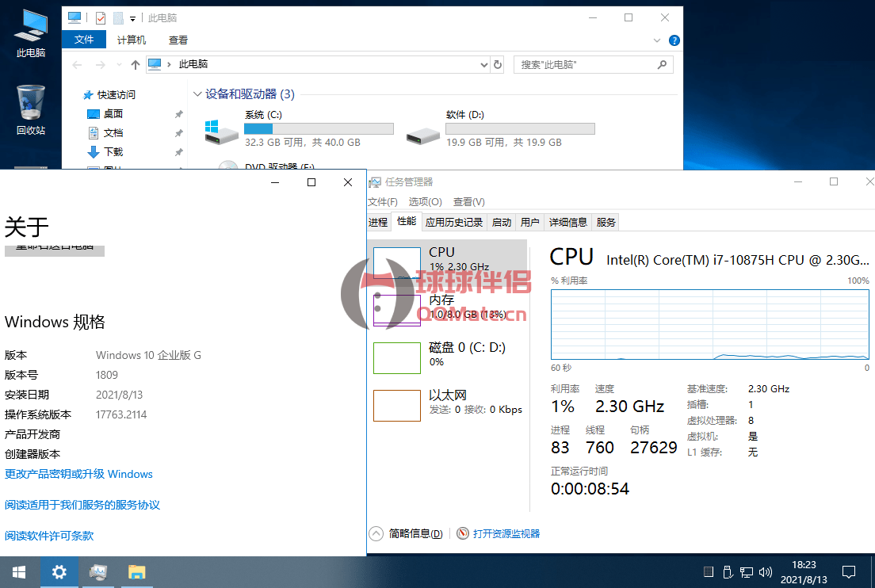Viewport: 875px width, 588px height.
Task: Click the Explorer refresh button
Action: [x=498, y=65]
